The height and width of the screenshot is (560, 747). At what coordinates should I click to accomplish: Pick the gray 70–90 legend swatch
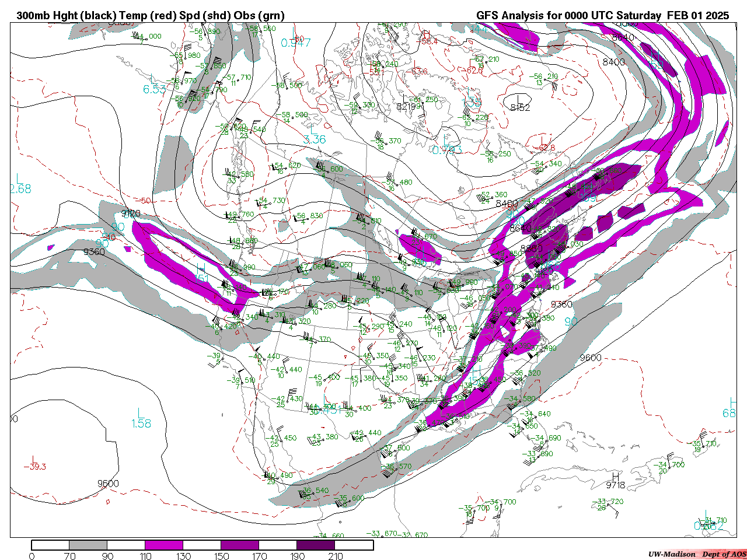point(88,545)
